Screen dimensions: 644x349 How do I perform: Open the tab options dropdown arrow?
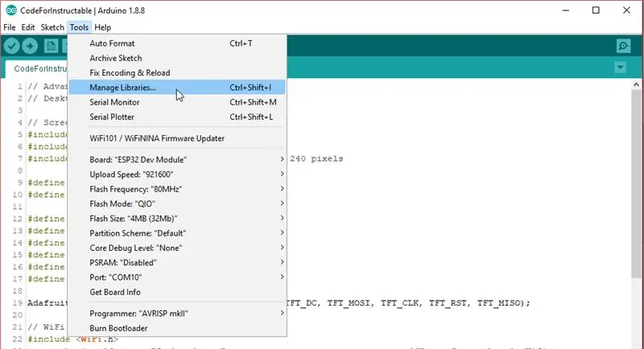click(x=620, y=68)
